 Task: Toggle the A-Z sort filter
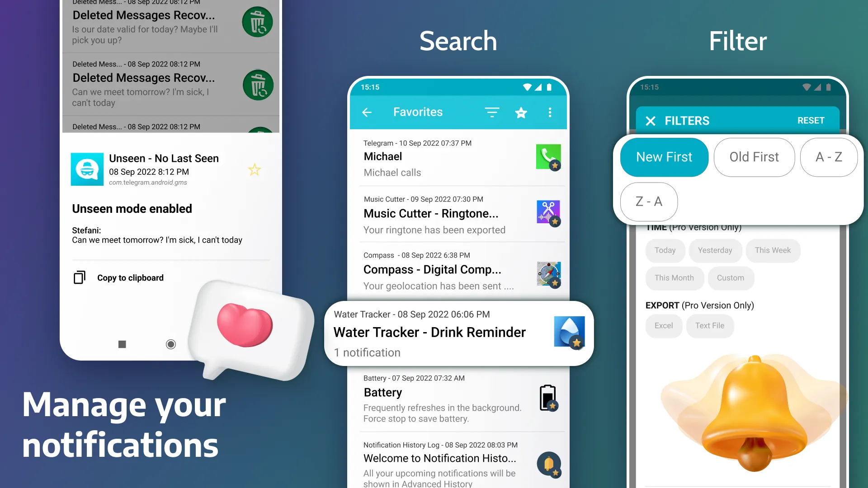(x=829, y=157)
